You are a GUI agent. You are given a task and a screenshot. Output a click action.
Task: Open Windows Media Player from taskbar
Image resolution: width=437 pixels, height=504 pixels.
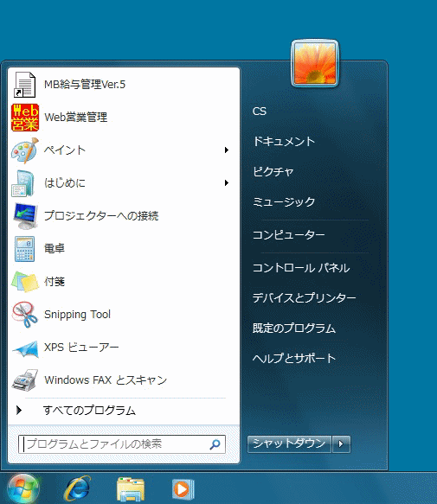(183, 489)
